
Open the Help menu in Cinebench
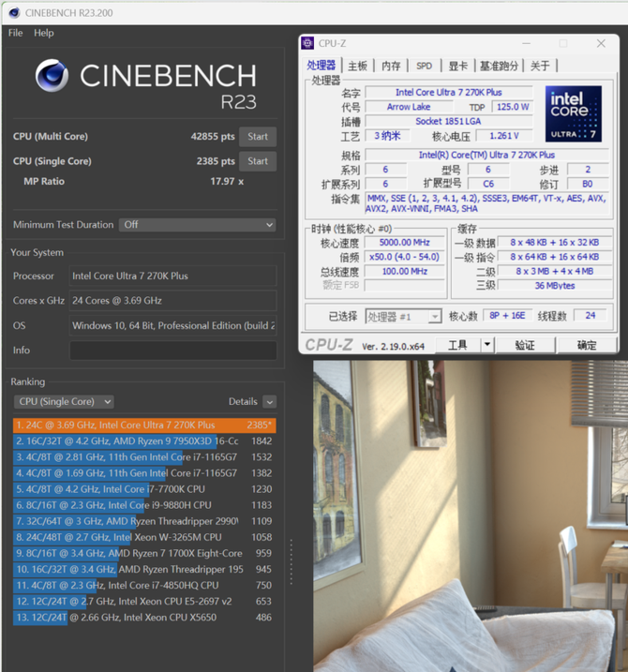click(x=44, y=33)
